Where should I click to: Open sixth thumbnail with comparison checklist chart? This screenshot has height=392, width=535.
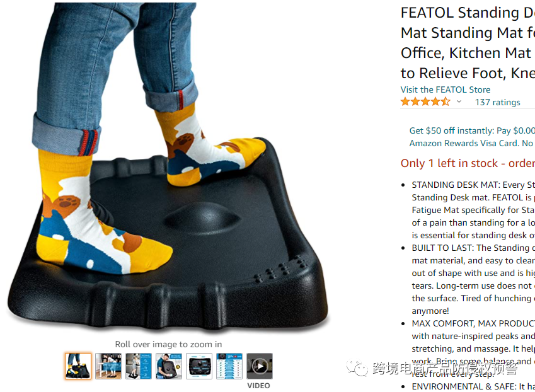click(x=229, y=366)
